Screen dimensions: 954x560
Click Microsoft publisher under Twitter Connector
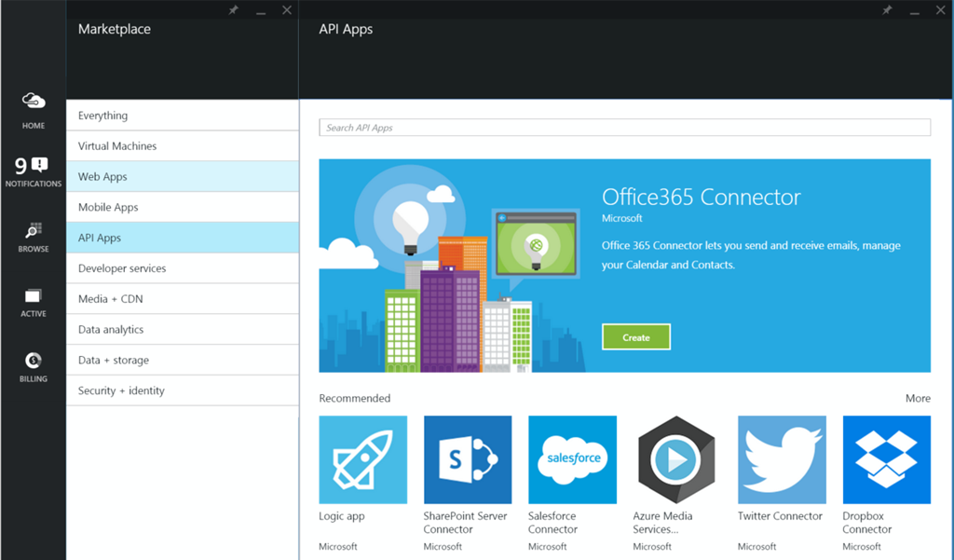pos(756,547)
